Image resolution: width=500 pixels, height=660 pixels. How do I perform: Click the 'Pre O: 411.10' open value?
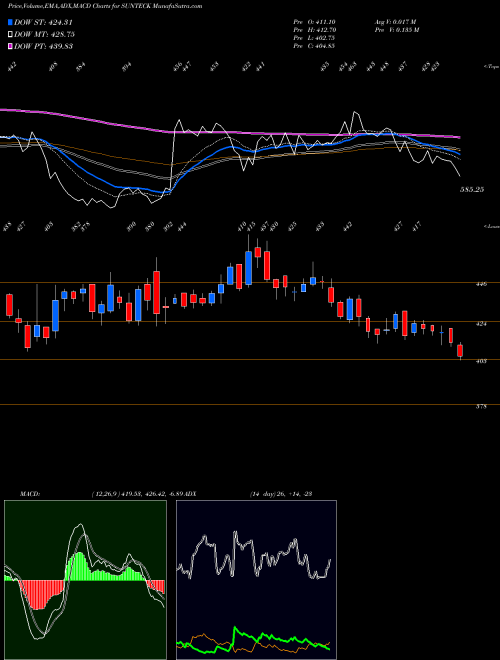(314, 22)
